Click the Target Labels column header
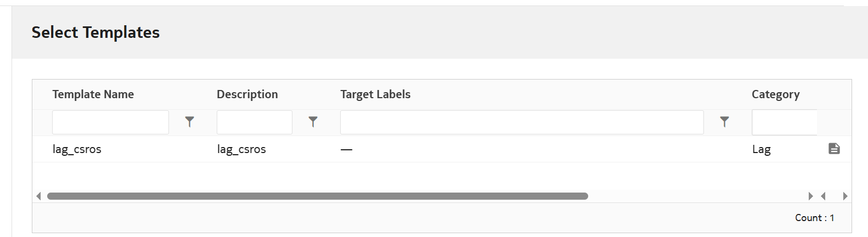 pos(375,94)
